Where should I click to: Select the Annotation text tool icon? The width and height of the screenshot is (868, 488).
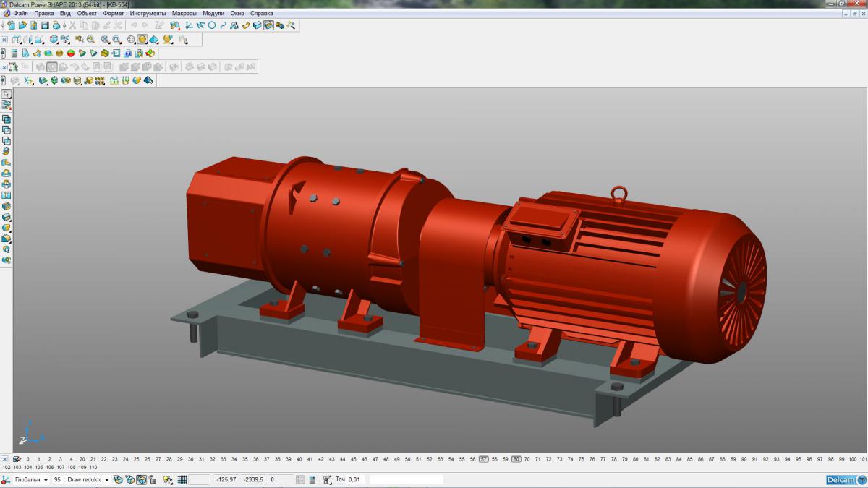click(234, 25)
